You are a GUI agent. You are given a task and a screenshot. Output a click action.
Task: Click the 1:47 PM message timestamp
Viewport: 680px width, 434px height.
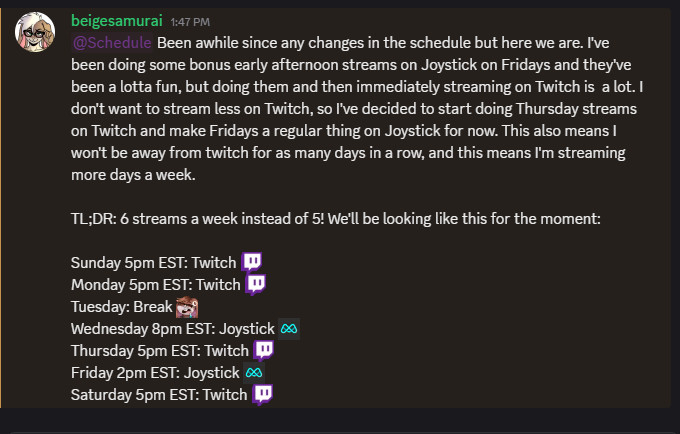(x=190, y=21)
